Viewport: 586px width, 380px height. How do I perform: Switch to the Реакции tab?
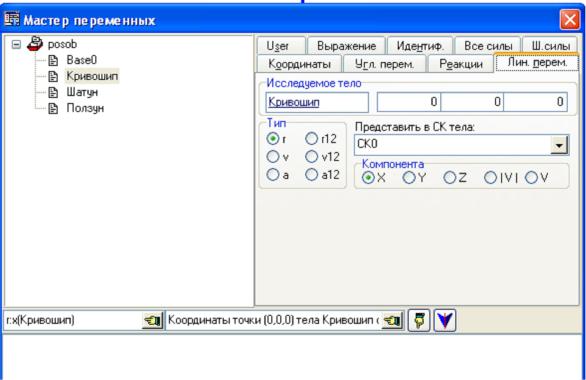point(461,64)
